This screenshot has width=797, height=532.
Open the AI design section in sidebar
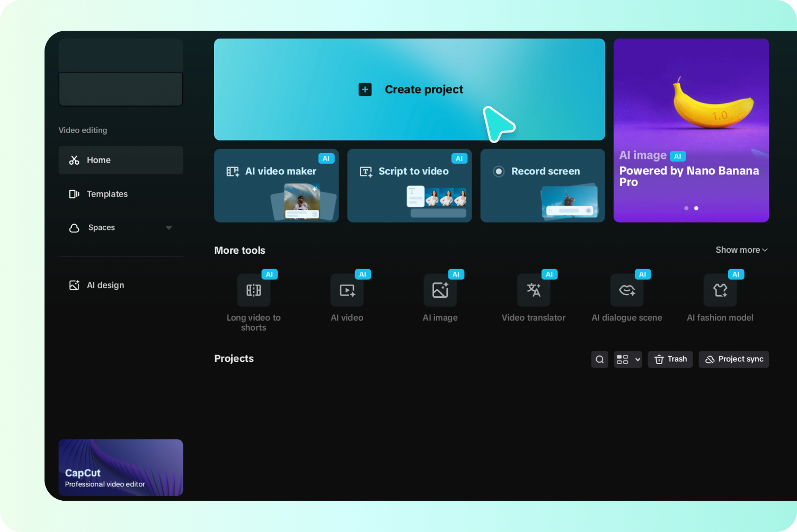tap(120, 285)
